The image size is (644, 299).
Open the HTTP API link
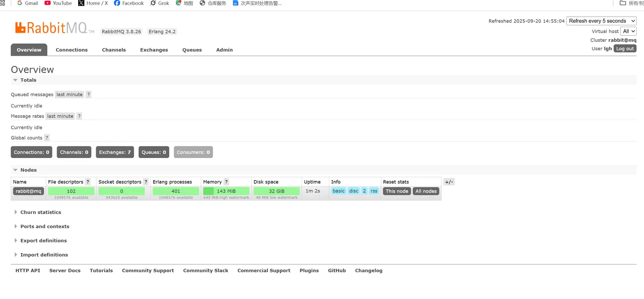point(28,271)
